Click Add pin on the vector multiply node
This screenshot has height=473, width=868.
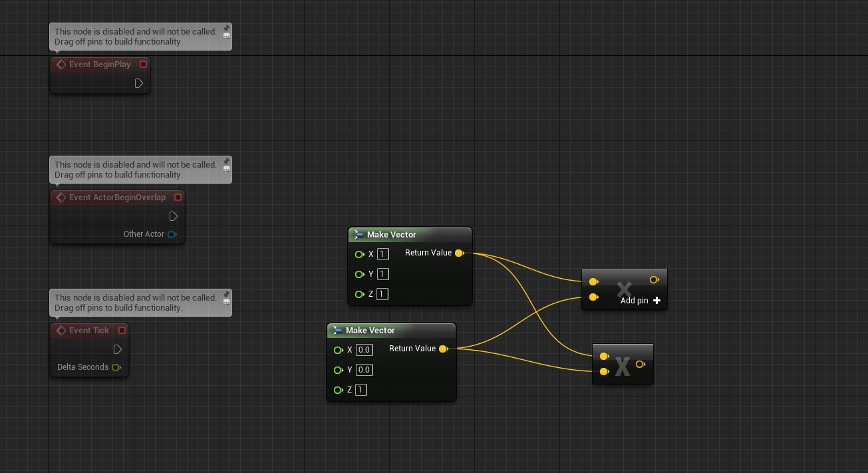tap(641, 301)
